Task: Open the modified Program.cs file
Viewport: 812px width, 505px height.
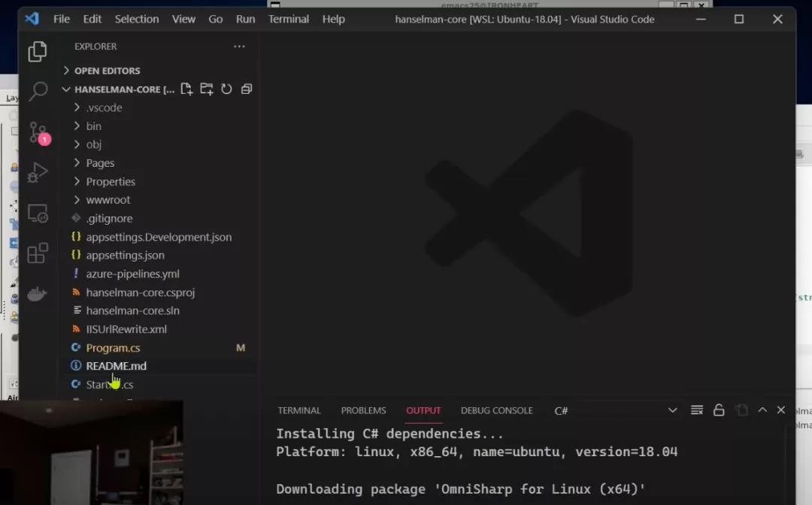Action: coord(113,348)
